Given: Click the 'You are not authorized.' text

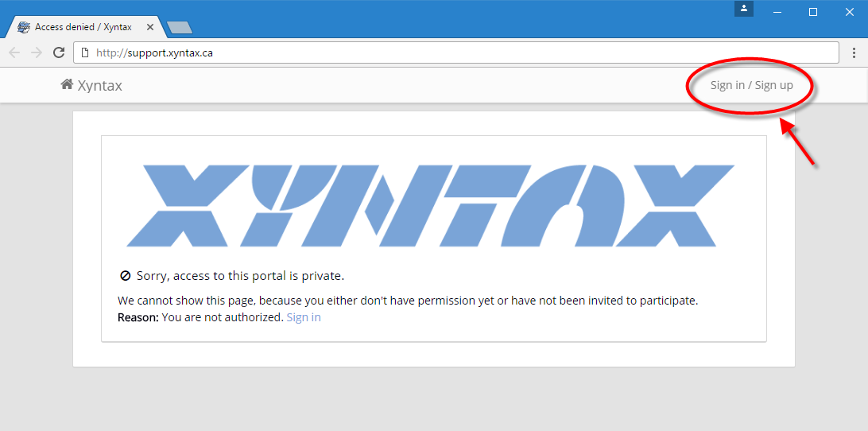Looking at the screenshot, I should click(223, 317).
